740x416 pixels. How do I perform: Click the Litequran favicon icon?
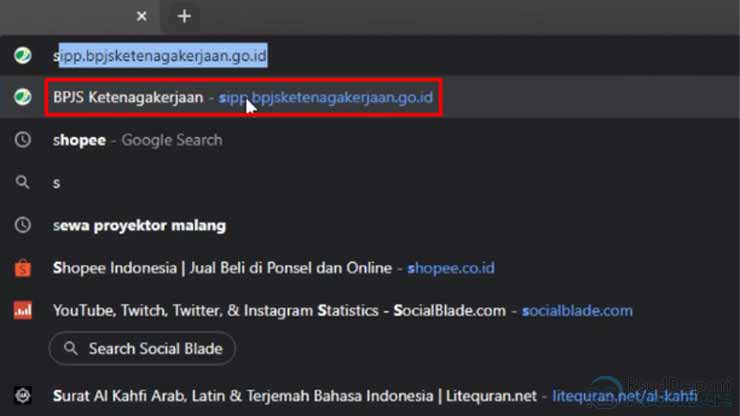click(22, 395)
